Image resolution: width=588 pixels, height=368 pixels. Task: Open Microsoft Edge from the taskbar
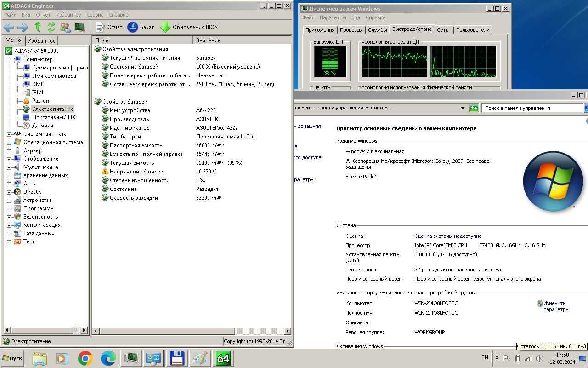tap(108, 358)
